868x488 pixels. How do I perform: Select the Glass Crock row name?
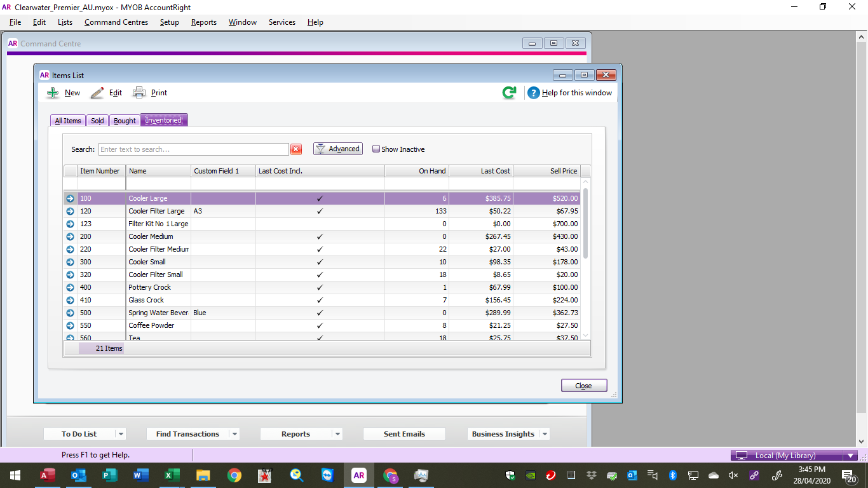[x=146, y=300]
